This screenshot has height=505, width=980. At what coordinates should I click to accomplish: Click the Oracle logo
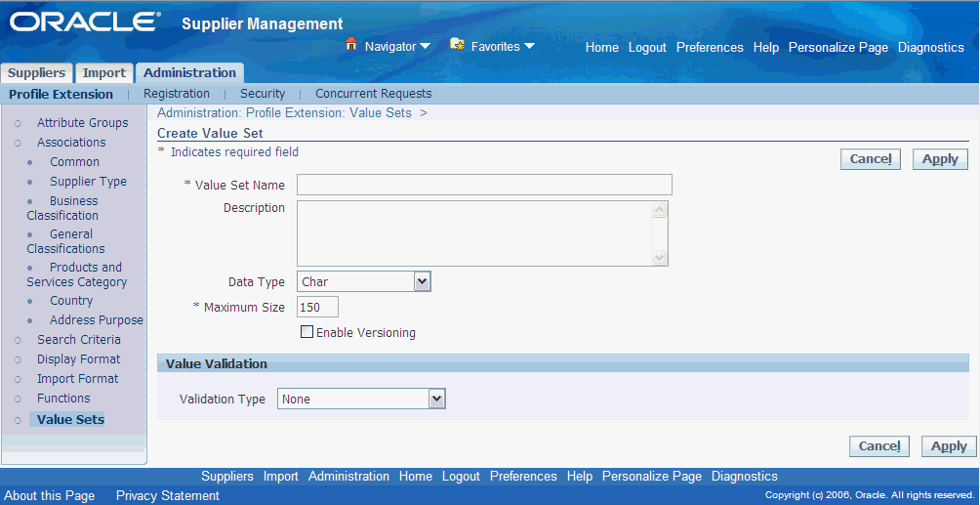tap(85, 21)
